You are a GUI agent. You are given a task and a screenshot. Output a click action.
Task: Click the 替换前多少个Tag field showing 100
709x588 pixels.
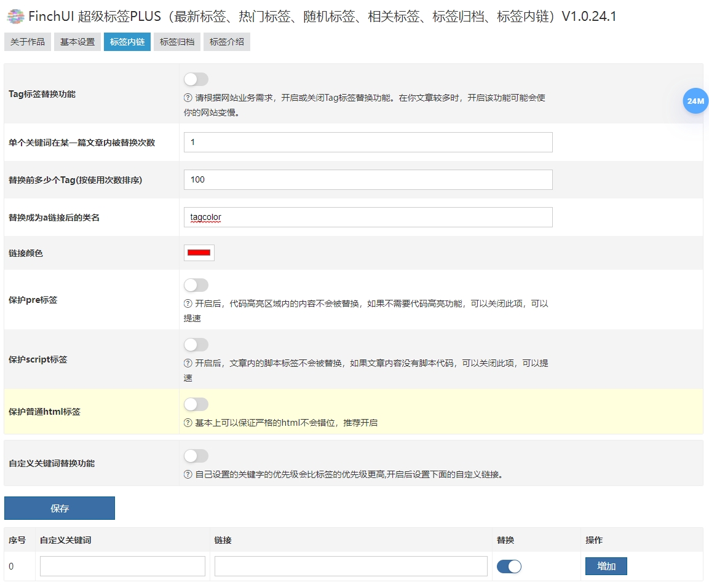[368, 179]
